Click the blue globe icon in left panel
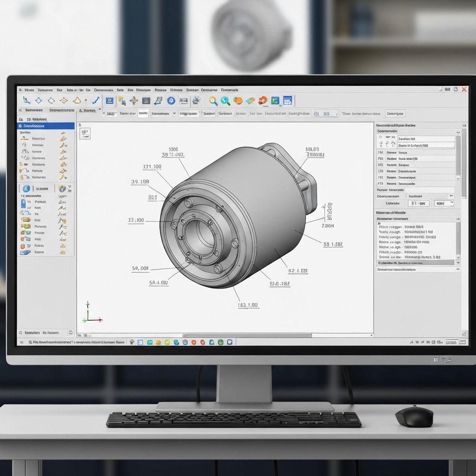 tap(26, 188)
